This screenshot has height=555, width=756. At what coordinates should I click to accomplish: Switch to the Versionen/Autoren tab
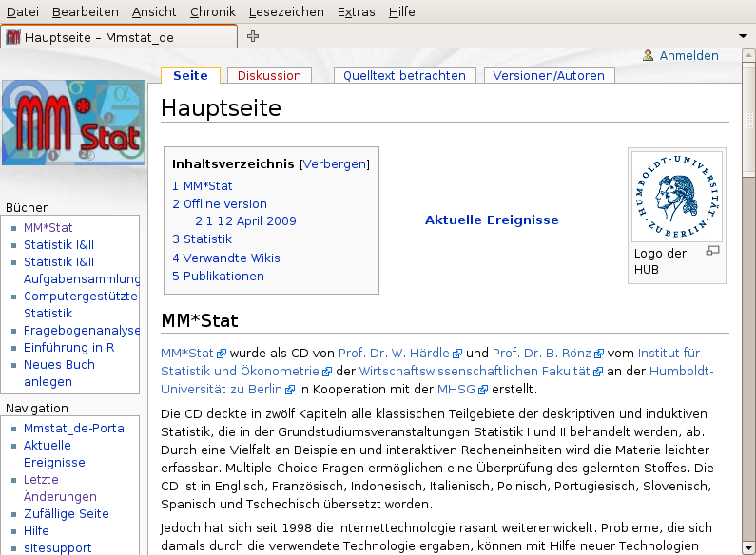pos(549,76)
